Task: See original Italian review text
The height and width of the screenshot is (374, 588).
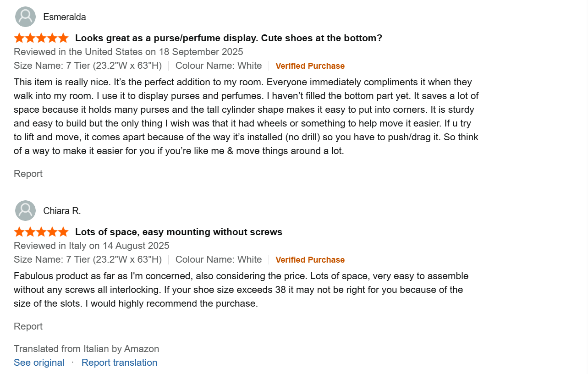Action: [x=39, y=363]
